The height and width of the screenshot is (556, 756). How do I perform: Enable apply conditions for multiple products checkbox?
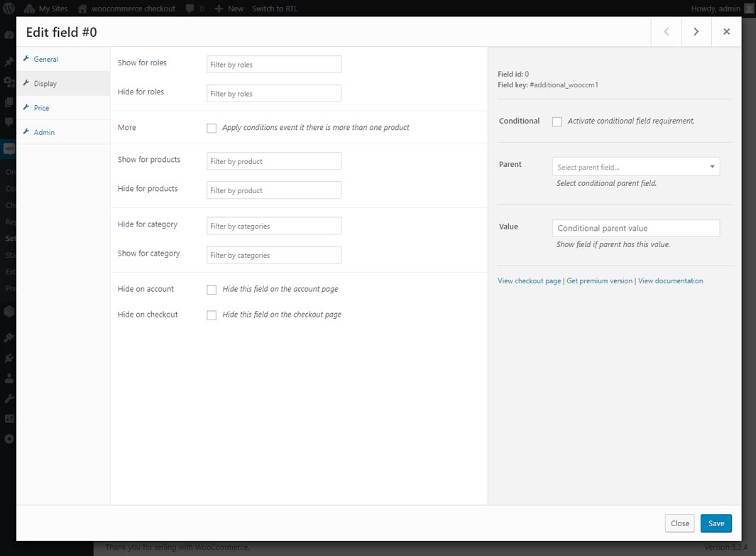tap(212, 129)
